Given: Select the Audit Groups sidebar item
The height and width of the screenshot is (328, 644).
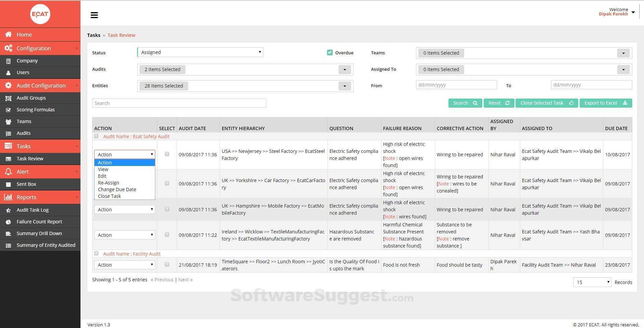Looking at the screenshot, I should coord(31,98).
